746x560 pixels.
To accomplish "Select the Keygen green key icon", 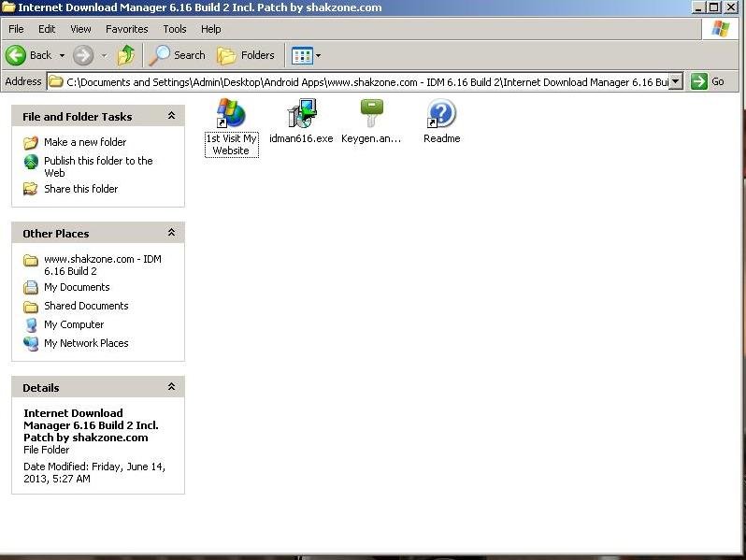I will [x=371, y=113].
